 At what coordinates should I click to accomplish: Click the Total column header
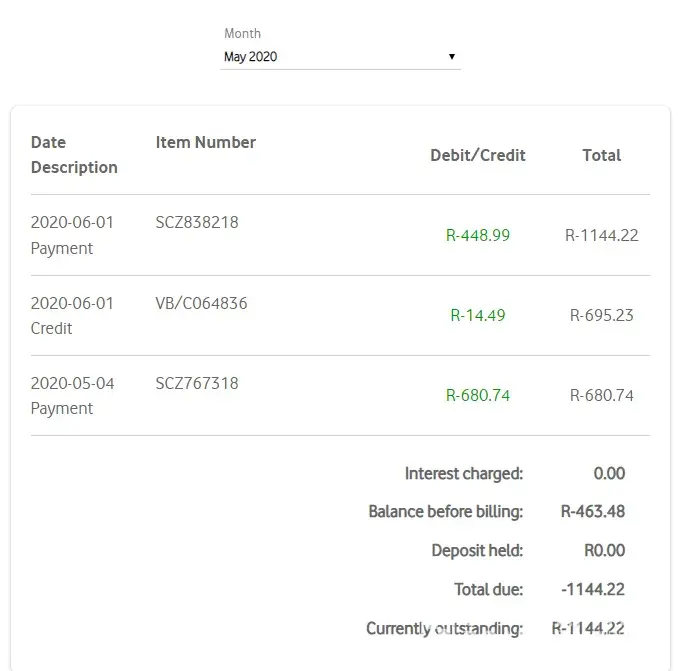[602, 155]
